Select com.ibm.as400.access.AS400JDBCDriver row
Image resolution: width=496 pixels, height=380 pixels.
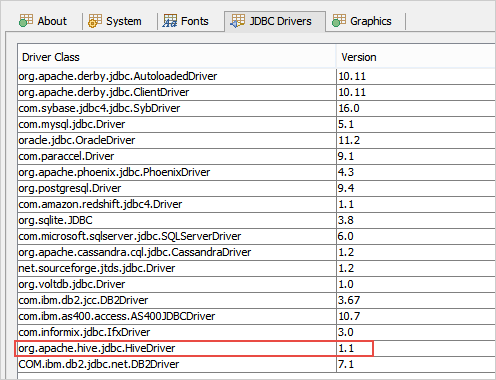(x=257, y=316)
